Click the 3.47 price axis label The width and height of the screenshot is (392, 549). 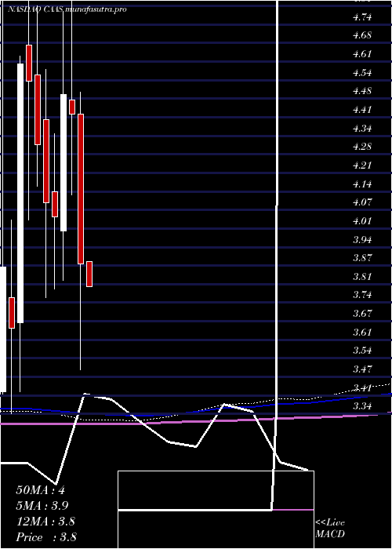[362, 369]
